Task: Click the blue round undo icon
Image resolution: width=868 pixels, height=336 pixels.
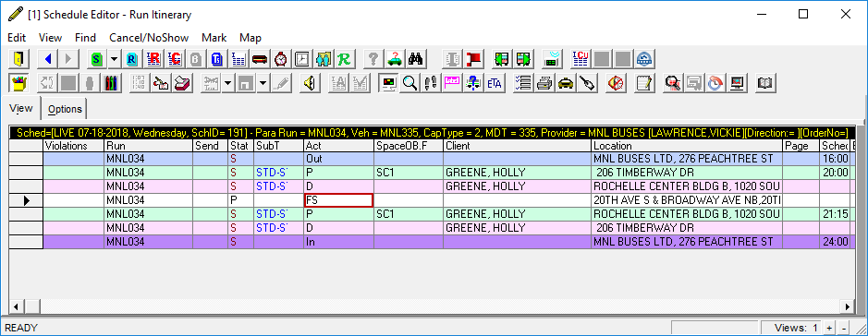Action: [644, 58]
